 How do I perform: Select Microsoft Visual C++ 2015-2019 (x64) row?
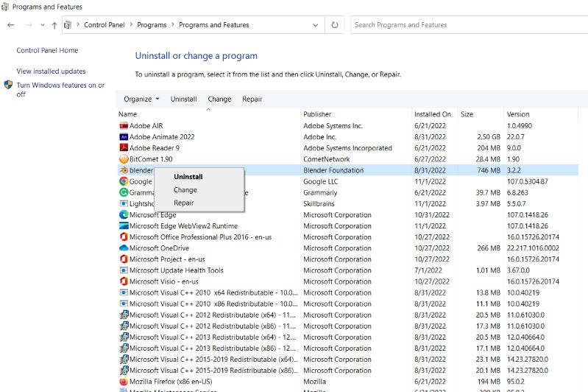[347, 360]
